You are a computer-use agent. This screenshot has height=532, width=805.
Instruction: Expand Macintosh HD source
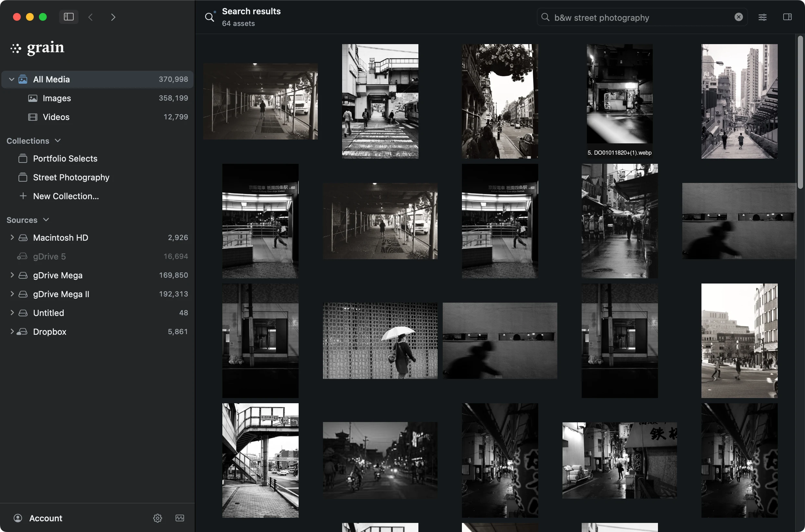pyautogui.click(x=12, y=237)
